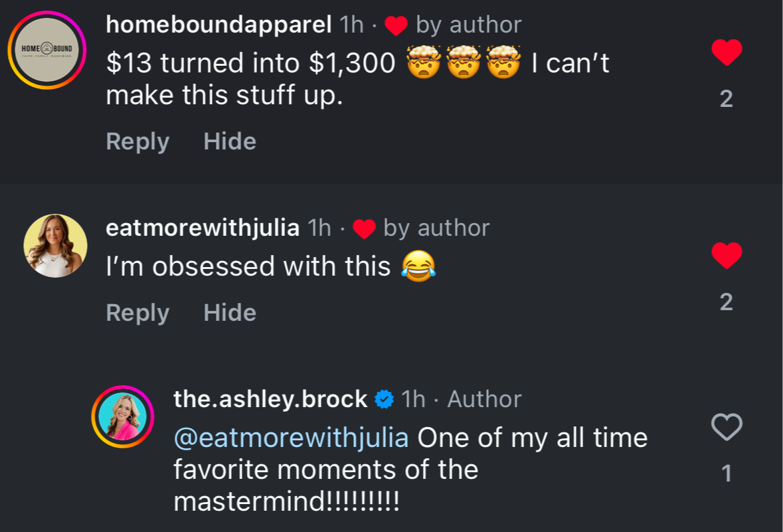Viewport: 783px width, 532px height.
Task: Open the homeboundapparel username link
Action: (x=218, y=25)
